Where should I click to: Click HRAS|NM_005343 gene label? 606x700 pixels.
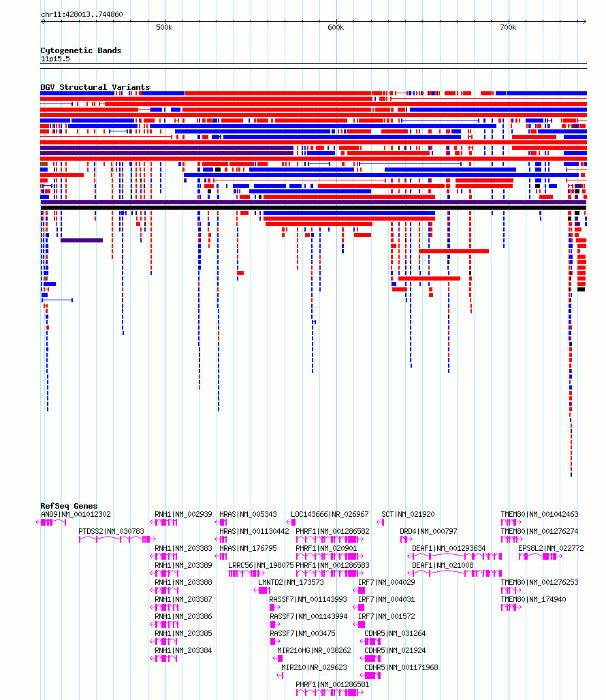point(248,514)
